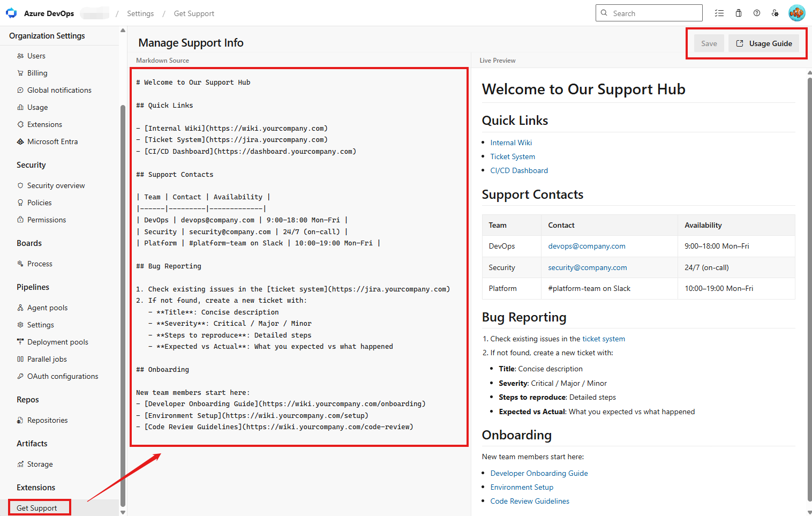This screenshot has width=812, height=516.
Task: Select the Agent pools icon
Action: point(20,308)
